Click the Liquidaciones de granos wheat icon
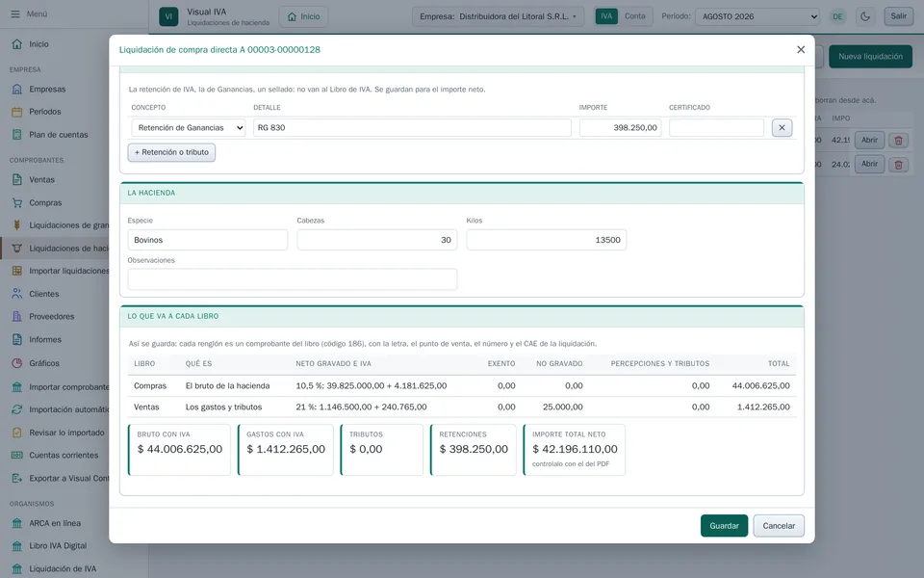Viewport: 924px width, 578px height. (x=17, y=224)
